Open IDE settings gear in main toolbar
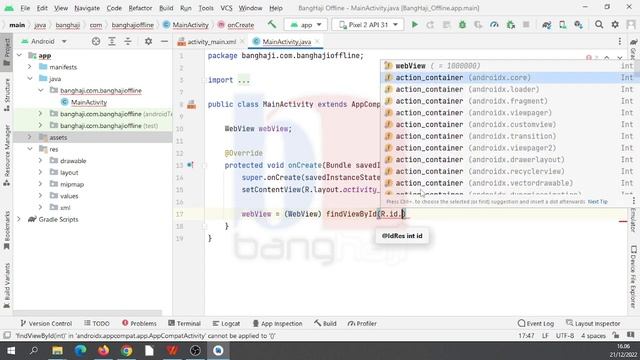 615,25
